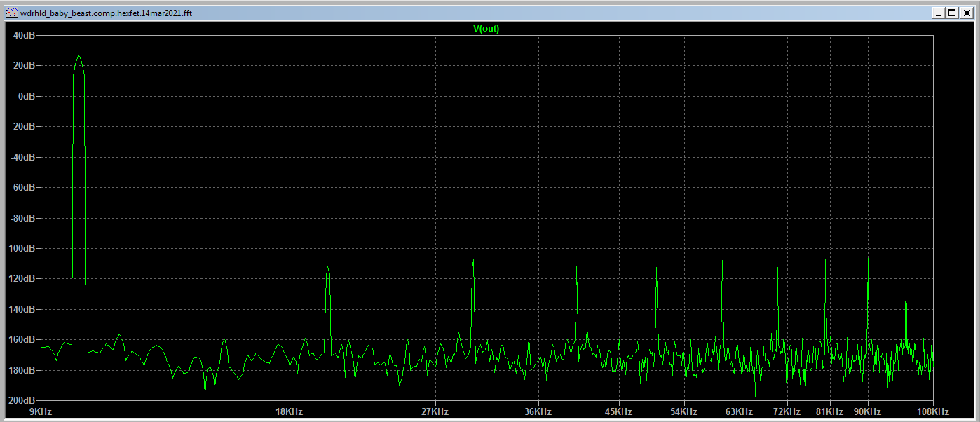Click the -100dB axis label
The image size is (980, 422).
click(21, 249)
